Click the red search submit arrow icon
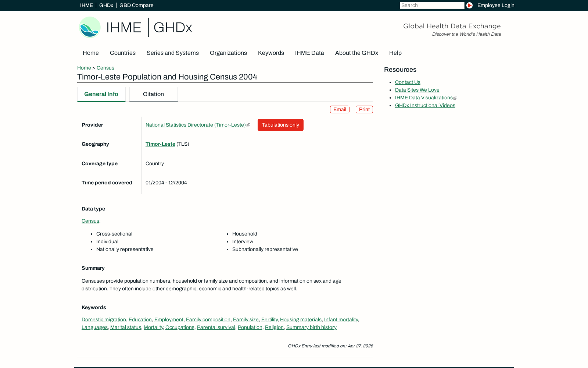Viewport: 588px width, 368px height. coord(469,5)
